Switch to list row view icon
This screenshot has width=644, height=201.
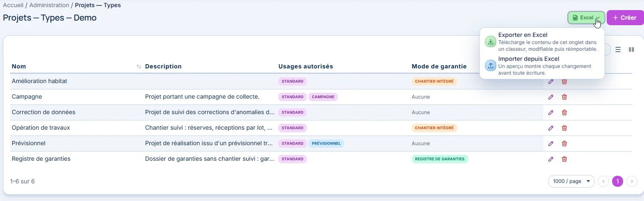click(618, 50)
